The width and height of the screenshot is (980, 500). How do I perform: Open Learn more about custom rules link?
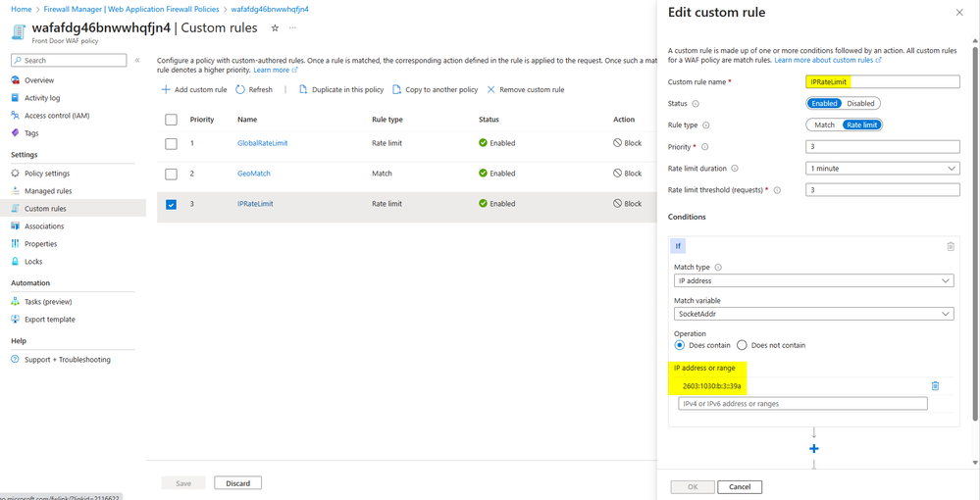828,60
